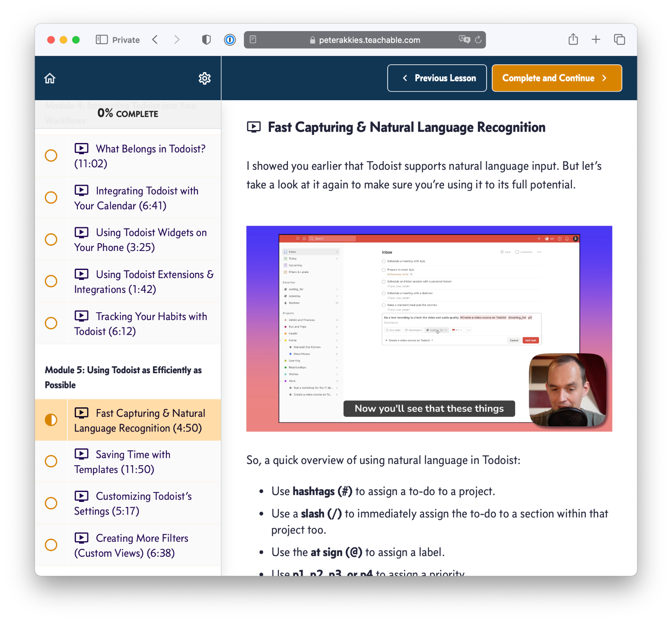Toggle the completion circle for Integrating Todoist with Your Calendar
672x622 pixels.
[51, 197]
